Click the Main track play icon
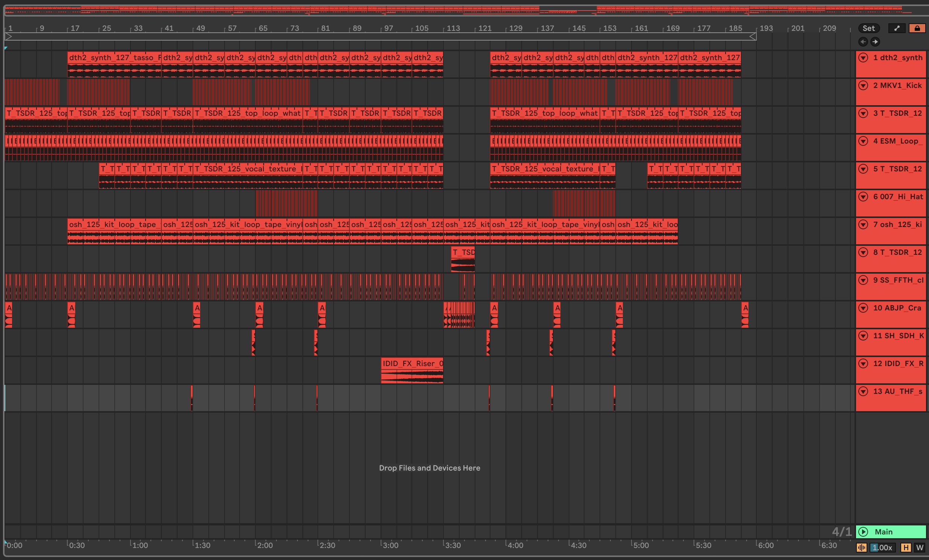929x560 pixels. click(x=863, y=532)
